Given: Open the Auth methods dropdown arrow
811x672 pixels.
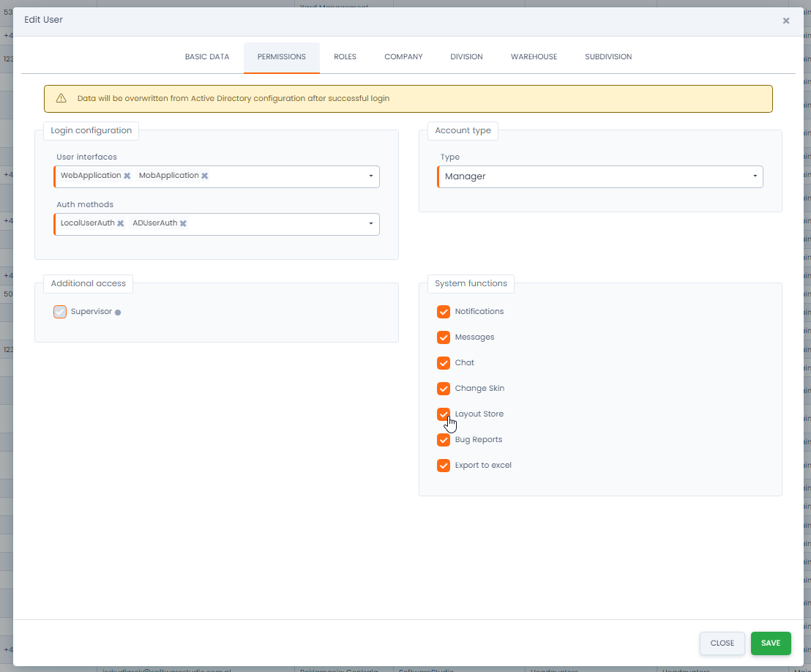Looking at the screenshot, I should 370,224.
